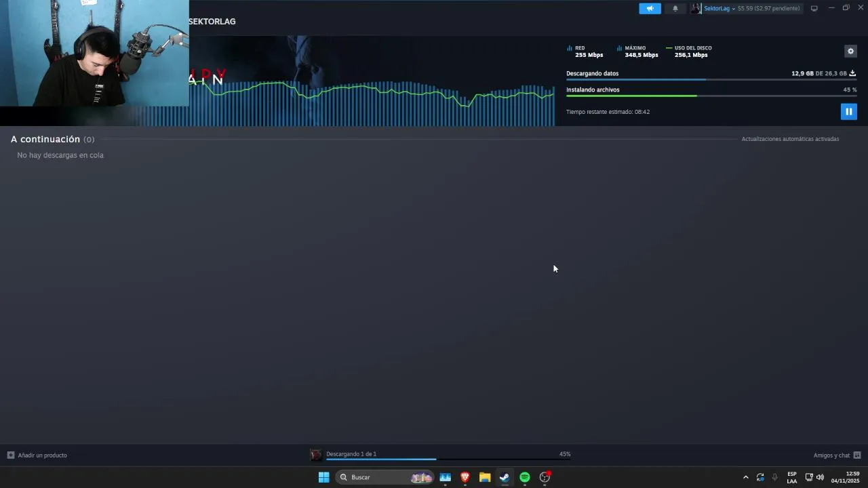868x488 pixels.
Task: Click the download throughput graph
Action: pos(372,103)
